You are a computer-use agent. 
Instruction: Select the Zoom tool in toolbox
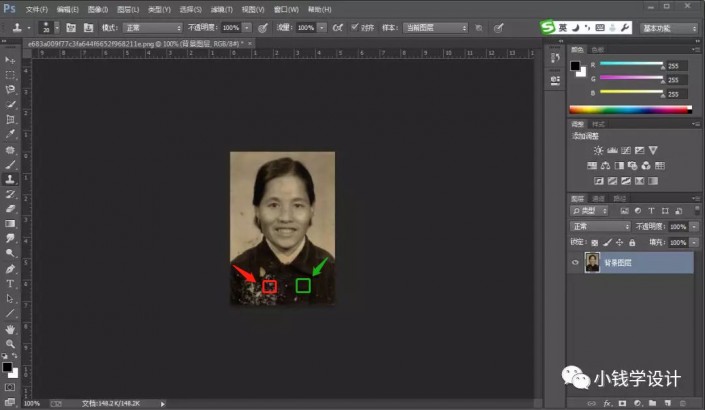point(10,344)
